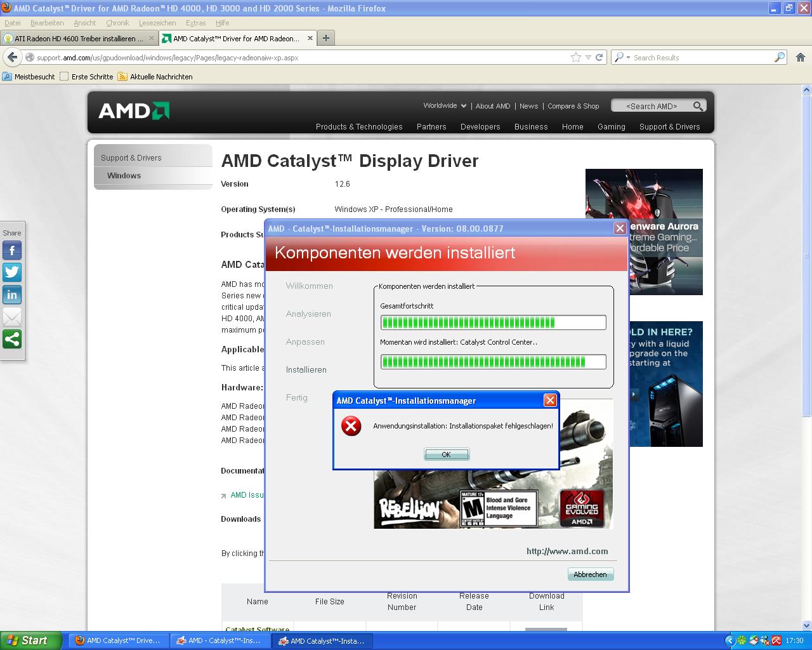The image size is (812, 650).
Task: Go back with Firefox back arrow
Action: [12, 57]
